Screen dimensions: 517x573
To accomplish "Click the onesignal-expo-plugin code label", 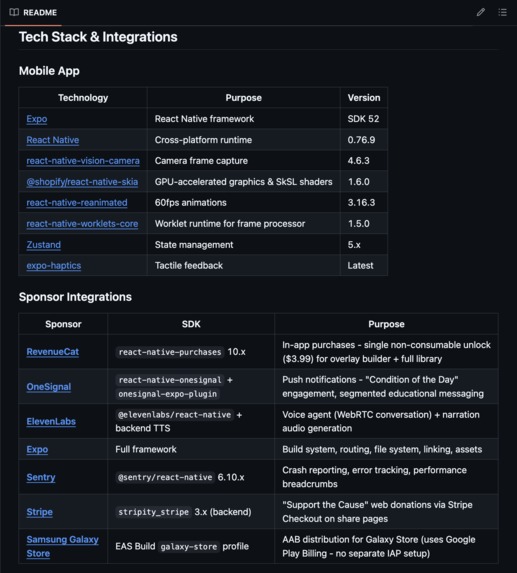I will (x=167, y=394).
